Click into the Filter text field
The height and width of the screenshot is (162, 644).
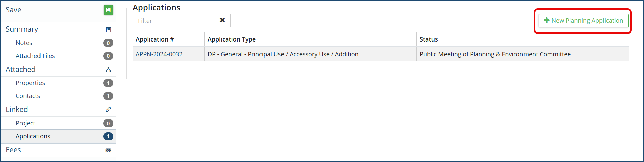[x=173, y=21]
